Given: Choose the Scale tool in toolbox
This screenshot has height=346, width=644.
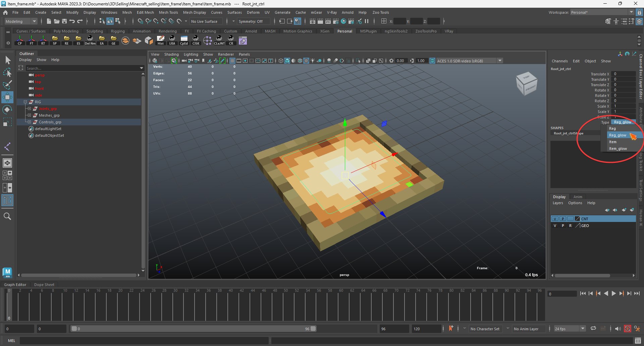Looking at the screenshot, I should 7,122.
